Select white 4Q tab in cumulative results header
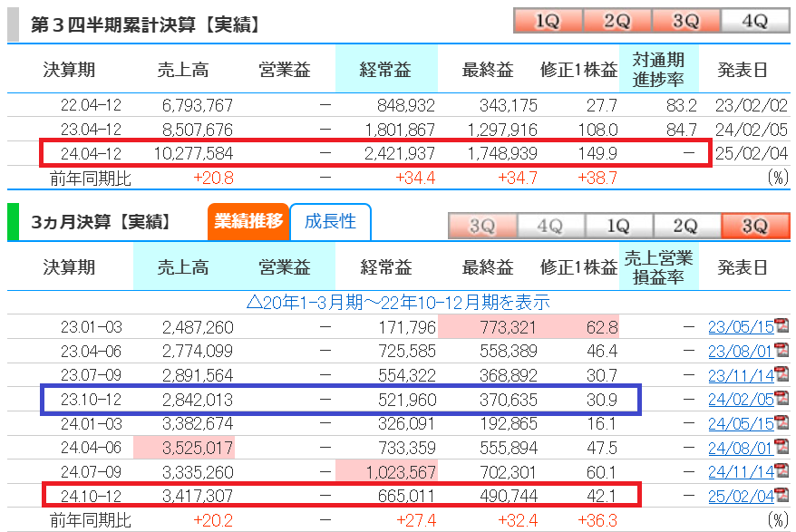 tap(755, 21)
